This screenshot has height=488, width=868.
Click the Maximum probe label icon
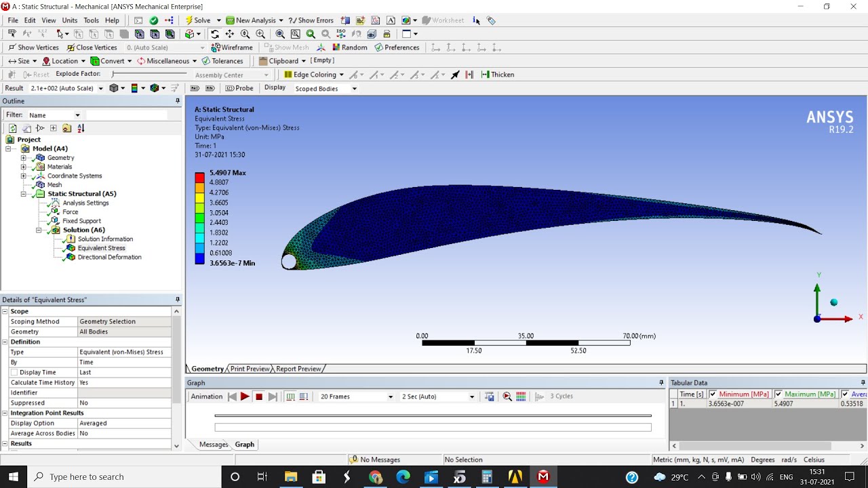tap(195, 88)
